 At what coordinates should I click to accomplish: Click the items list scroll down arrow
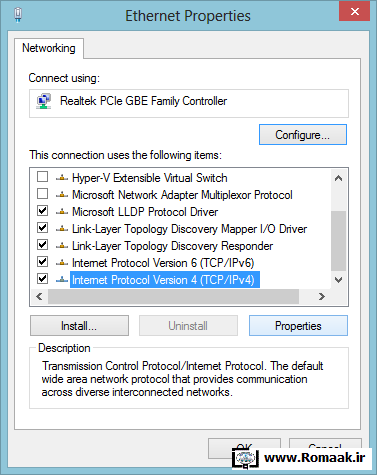point(339,280)
